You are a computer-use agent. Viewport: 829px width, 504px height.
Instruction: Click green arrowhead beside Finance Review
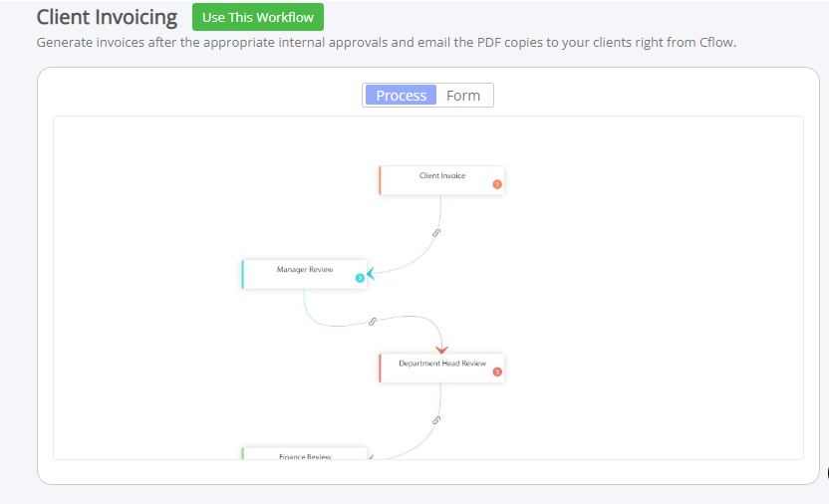tap(371, 457)
